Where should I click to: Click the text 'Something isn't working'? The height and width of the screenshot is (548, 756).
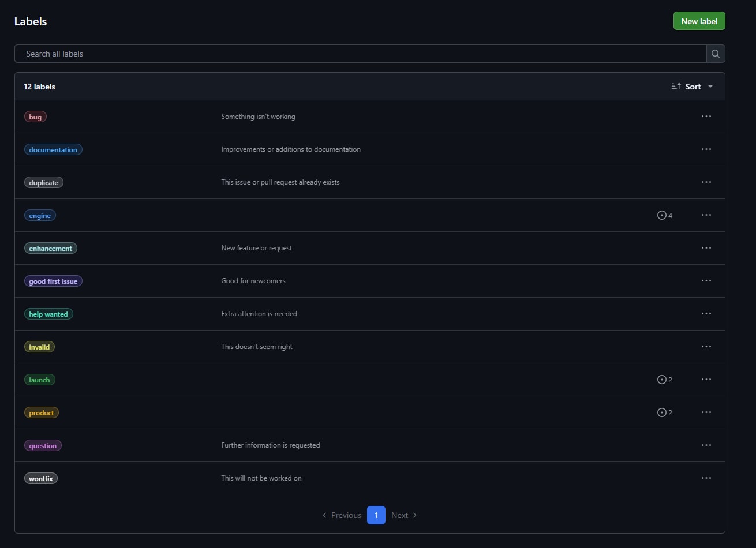tap(258, 117)
